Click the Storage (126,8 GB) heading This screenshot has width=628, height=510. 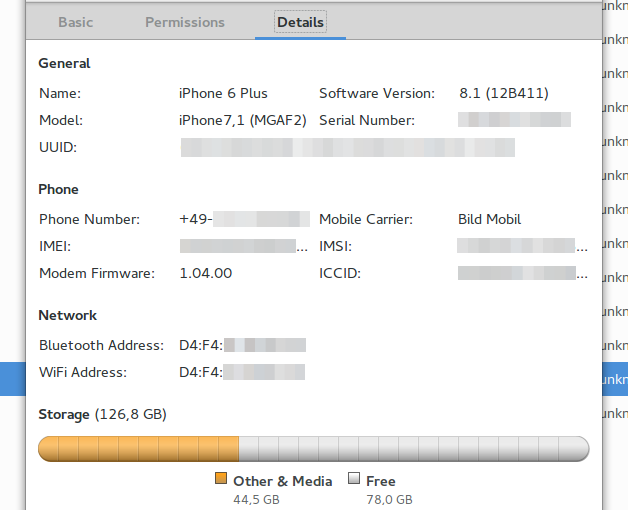pyautogui.click(x=102, y=414)
